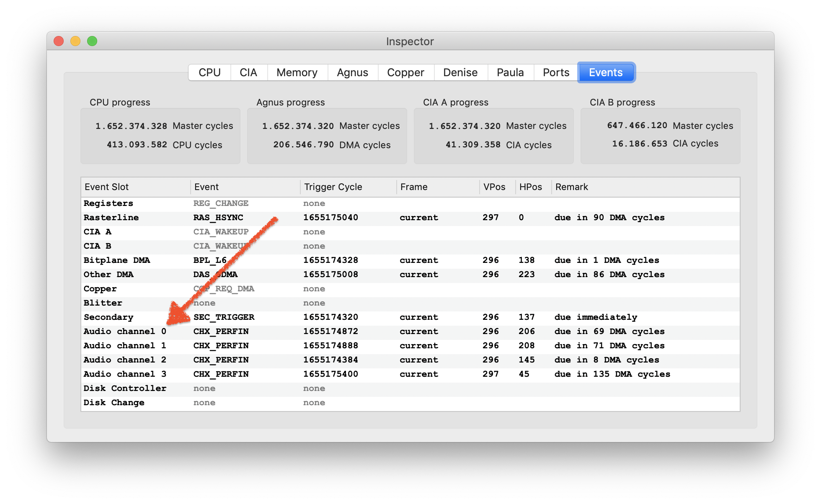Click the CIA B progress label

(622, 102)
